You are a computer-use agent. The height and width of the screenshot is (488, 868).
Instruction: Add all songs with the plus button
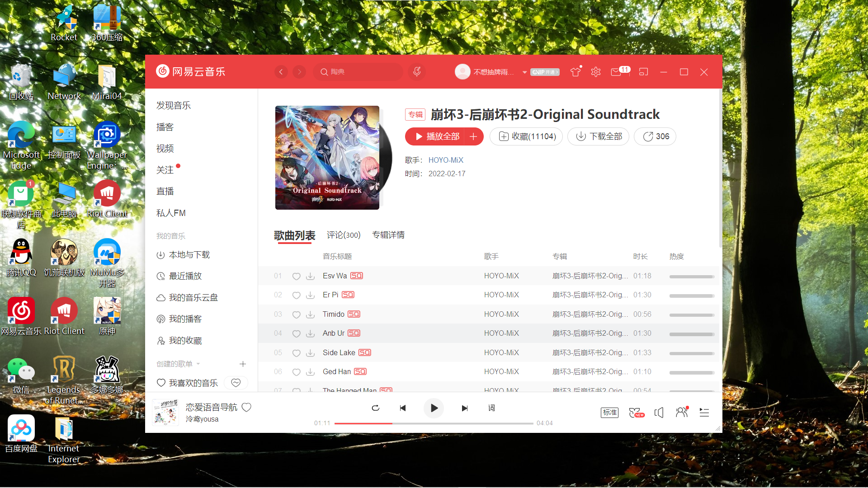pos(473,136)
